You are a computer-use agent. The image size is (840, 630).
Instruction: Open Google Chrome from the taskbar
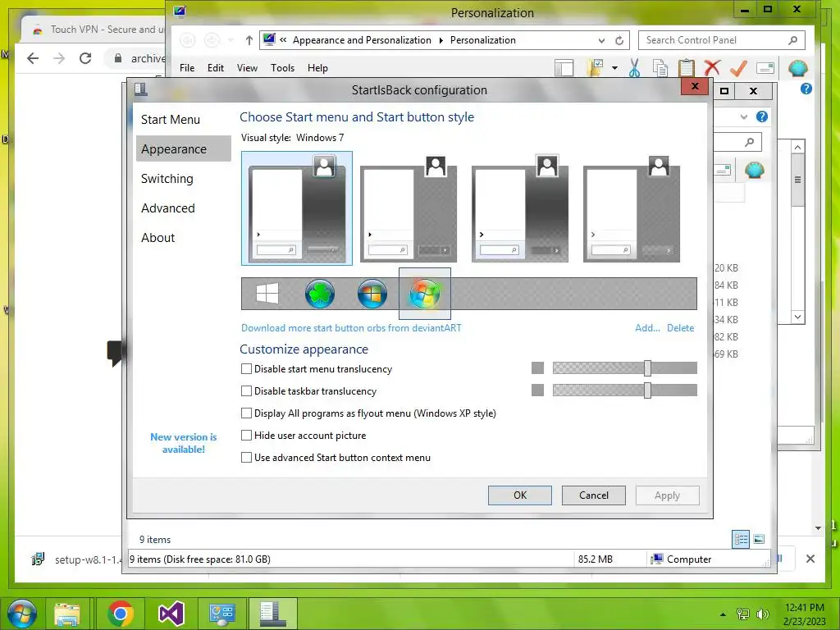coord(120,614)
